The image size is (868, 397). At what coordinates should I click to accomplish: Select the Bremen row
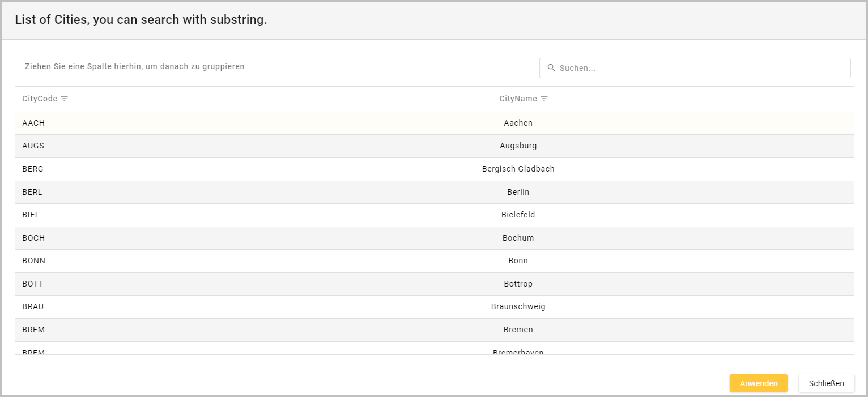[x=518, y=330]
